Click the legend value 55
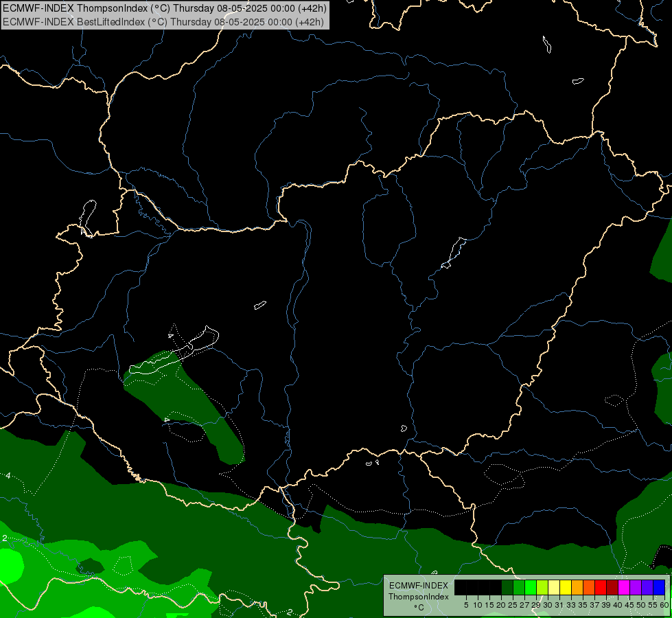Screen dimensions: 672x618 click(653, 605)
